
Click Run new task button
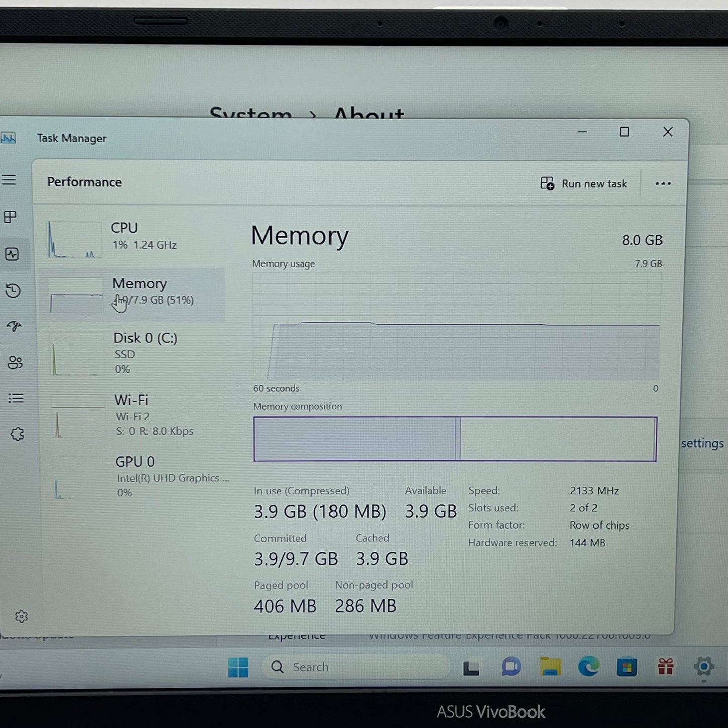coord(583,184)
